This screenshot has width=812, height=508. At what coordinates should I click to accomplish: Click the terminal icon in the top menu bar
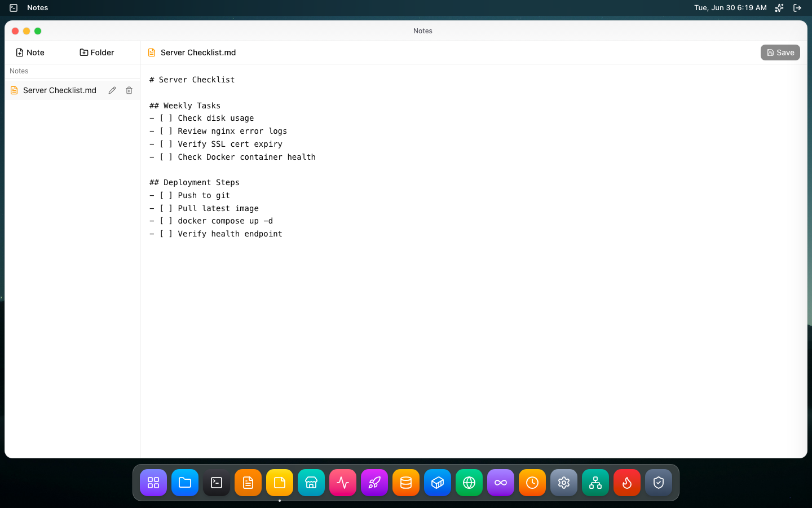pyautogui.click(x=14, y=8)
